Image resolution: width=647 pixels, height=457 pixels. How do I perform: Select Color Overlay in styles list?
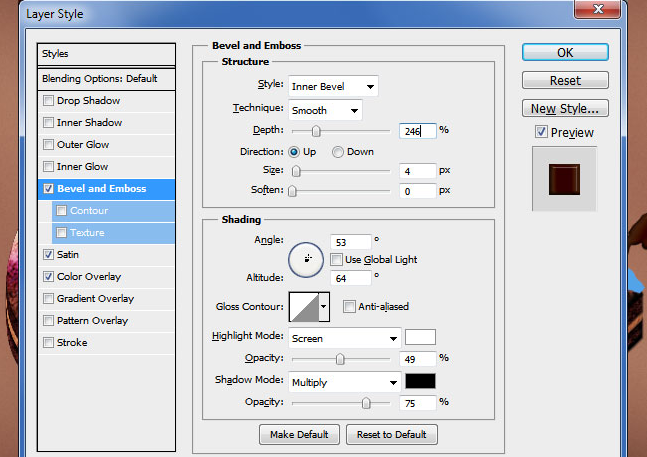(88, 277)
